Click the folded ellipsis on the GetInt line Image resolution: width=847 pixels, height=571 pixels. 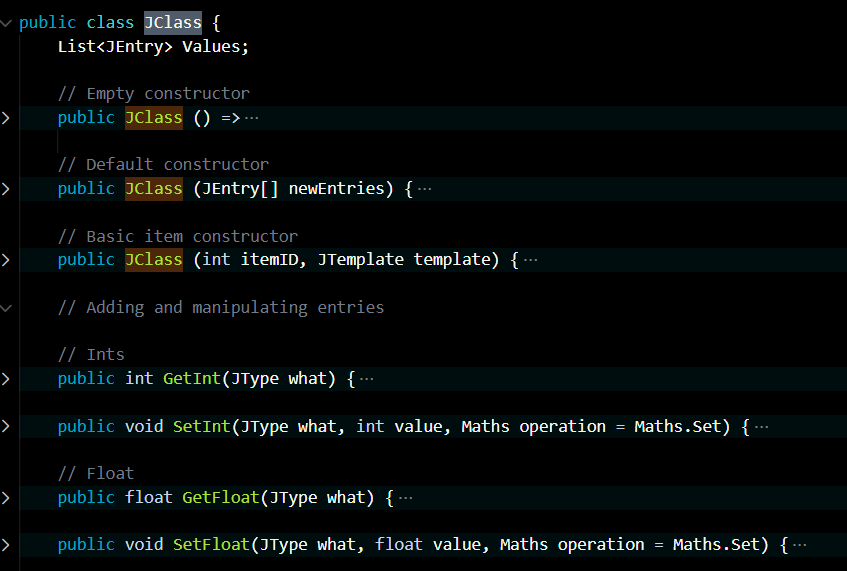[367, 379]
